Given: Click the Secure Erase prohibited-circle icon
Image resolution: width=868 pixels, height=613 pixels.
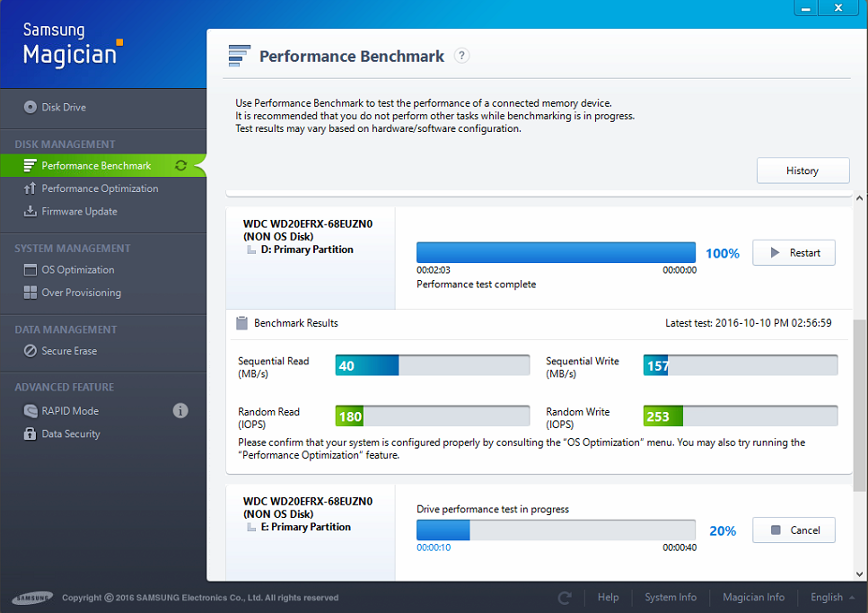Looking at the screenshot, I should click(30, 351).
